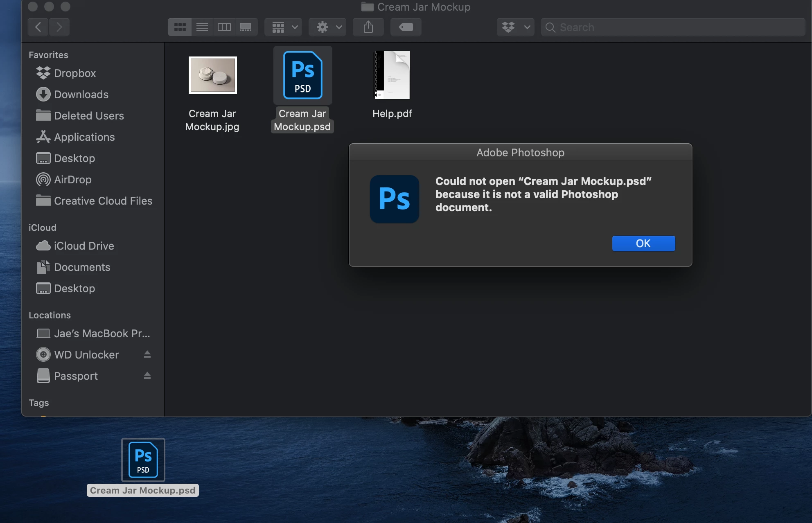Select the Help.pdf file
812x523 pixels.
point(392,75)
